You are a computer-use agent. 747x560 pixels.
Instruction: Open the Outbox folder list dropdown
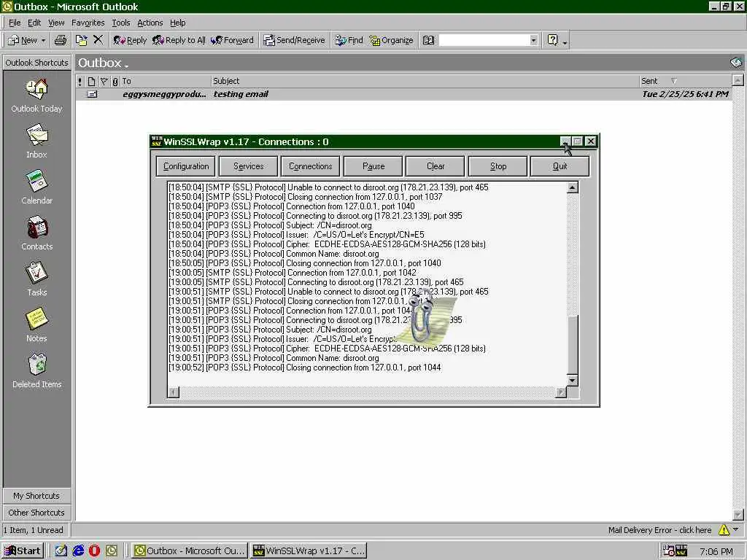126,65
